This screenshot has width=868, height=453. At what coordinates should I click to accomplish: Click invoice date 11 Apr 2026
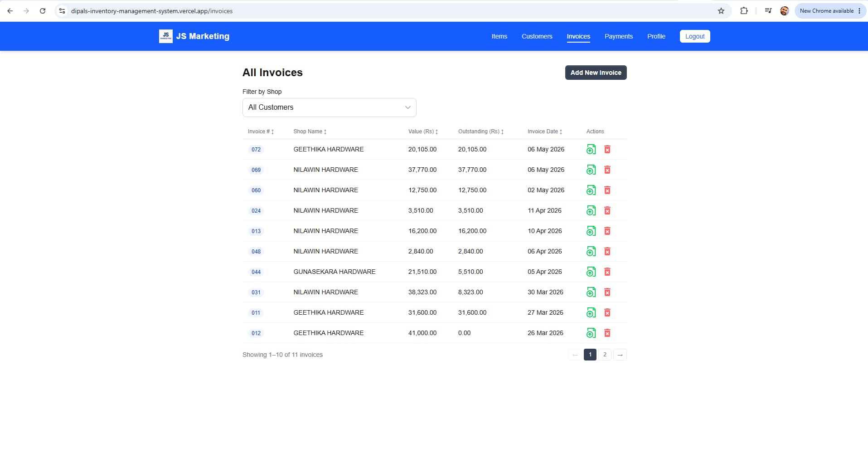pos(544,210)
